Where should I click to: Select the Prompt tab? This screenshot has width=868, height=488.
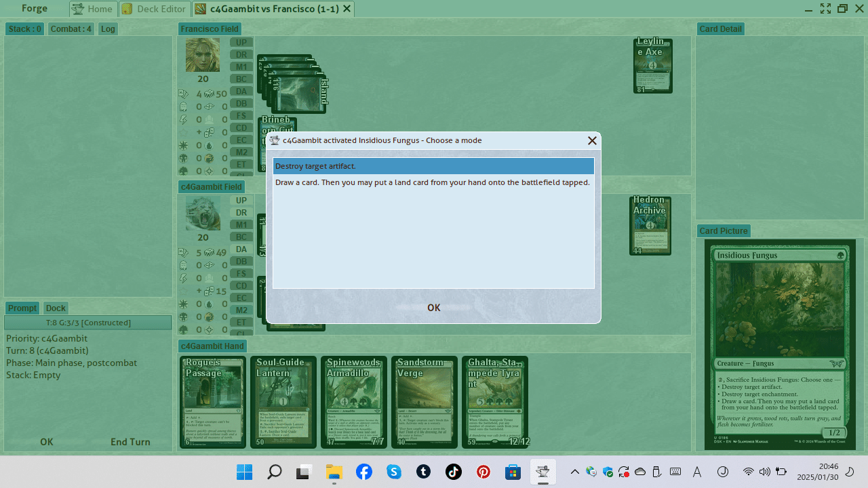(x=22, y=308)
